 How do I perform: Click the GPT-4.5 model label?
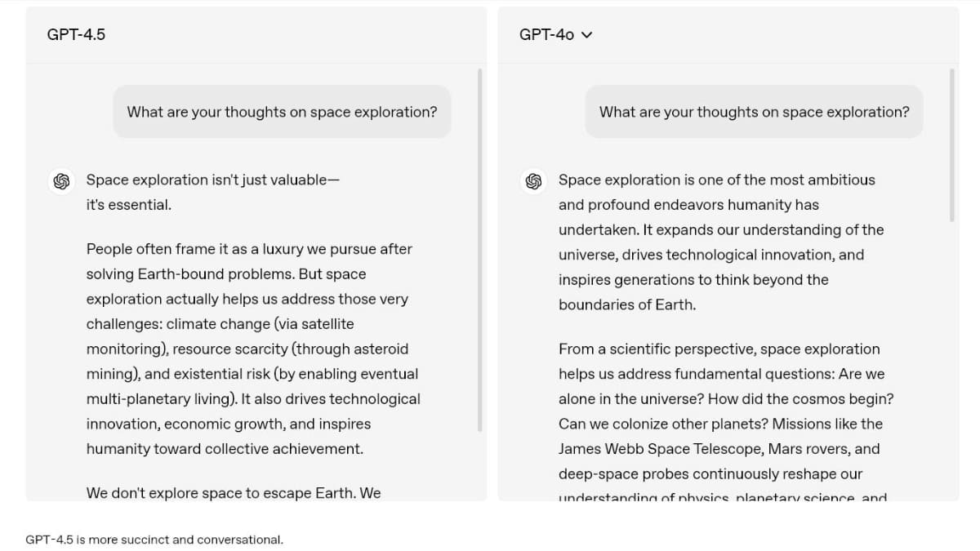click(x=75, y=35)
